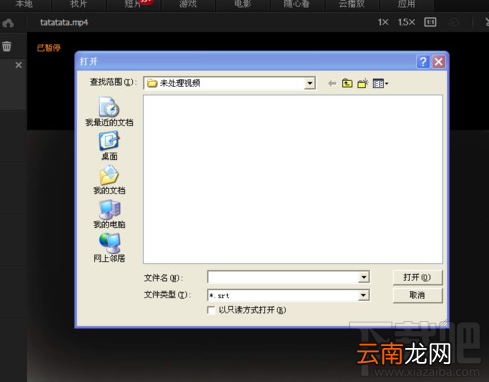Switch to the 找片 tab
489x382 pixels.
(x=79, y=4)
